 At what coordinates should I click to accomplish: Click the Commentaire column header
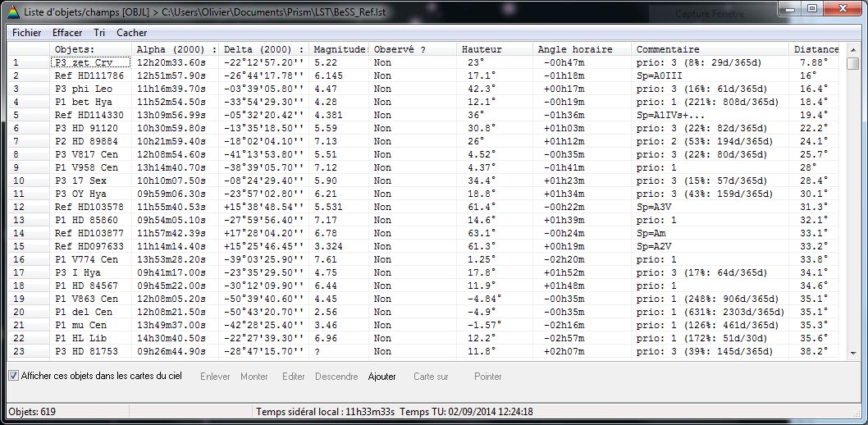click(668, 49)
